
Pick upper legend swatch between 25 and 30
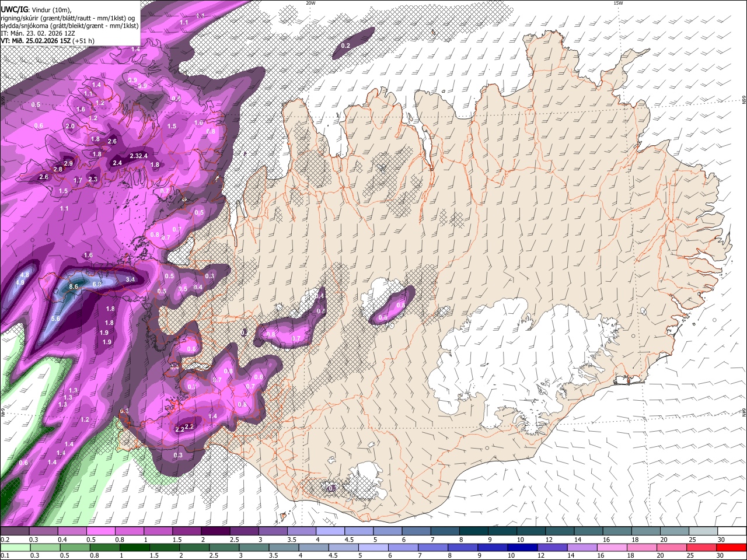pos(702,531)
